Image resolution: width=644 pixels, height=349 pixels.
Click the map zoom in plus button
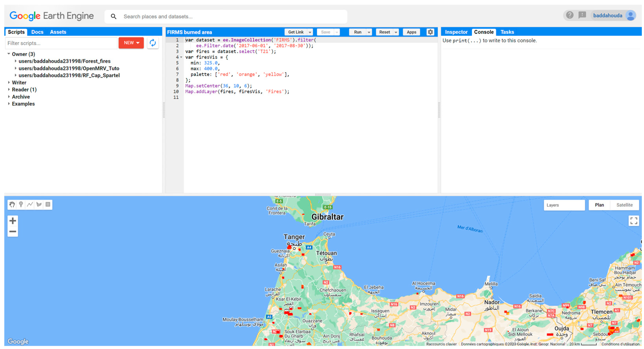(13, 221)
